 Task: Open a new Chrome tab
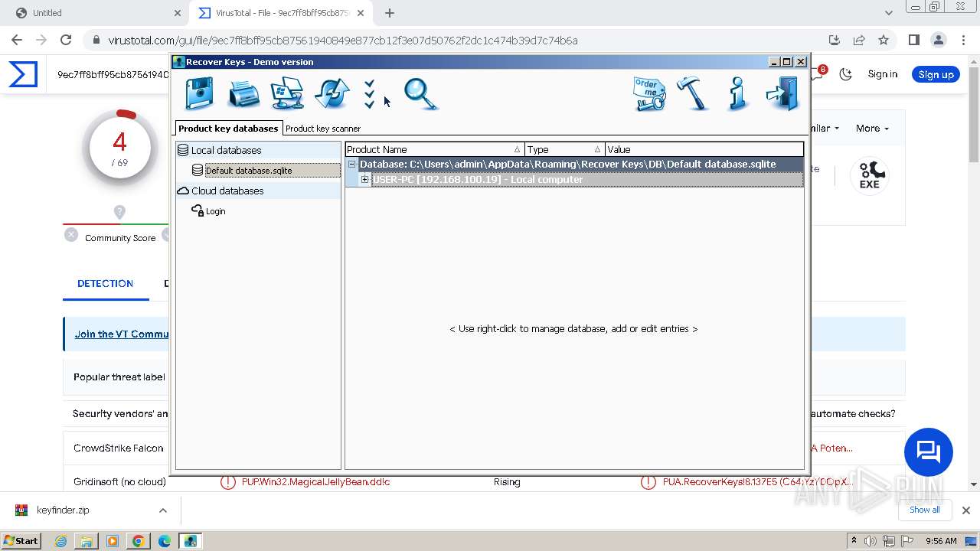click(390, 13)
